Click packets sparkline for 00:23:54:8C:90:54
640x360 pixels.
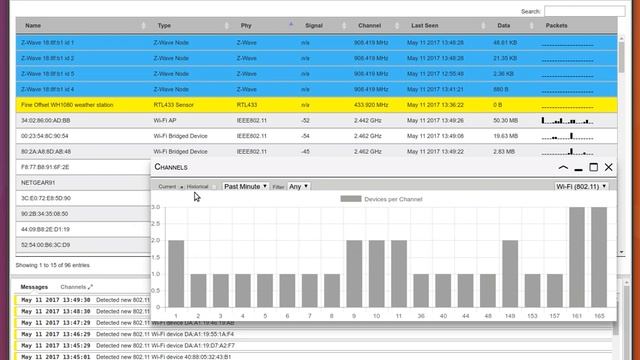[567, 136]
